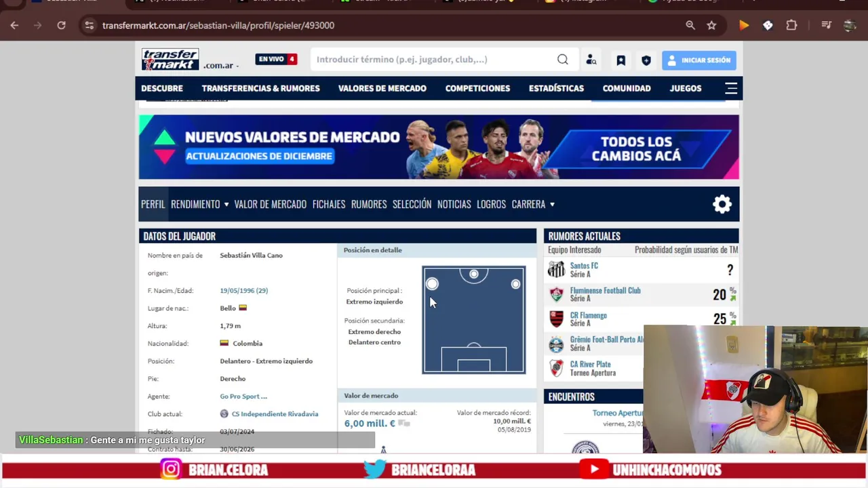Click Independiente Rivadavia club badge icon
The width and height of the screenshot is (868, 488).
pyautogui.click(x=224, y=414)
